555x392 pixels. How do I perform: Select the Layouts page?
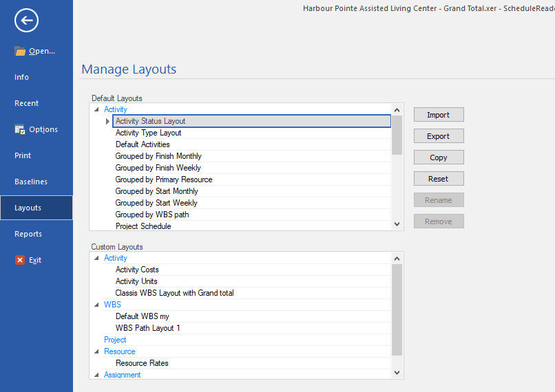point(36,208)
